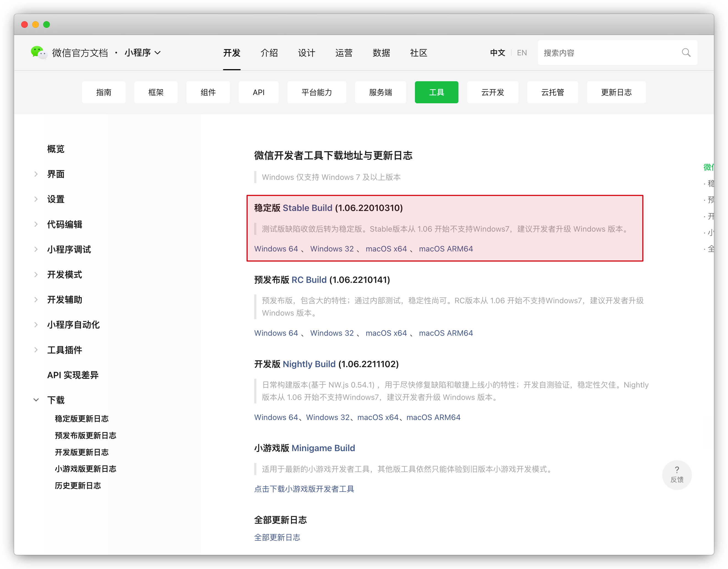Download Stable Build macOS x64
This screenshot has height=569, width=728.
tap(386, 249)
